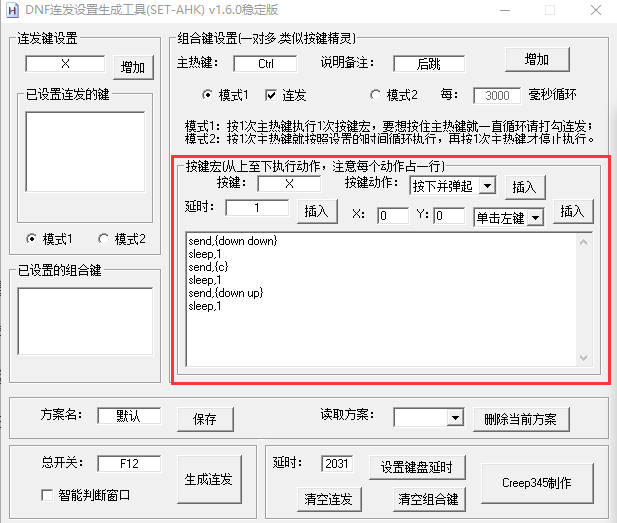Click the line 'send,{down up}'

pos(226,293)
